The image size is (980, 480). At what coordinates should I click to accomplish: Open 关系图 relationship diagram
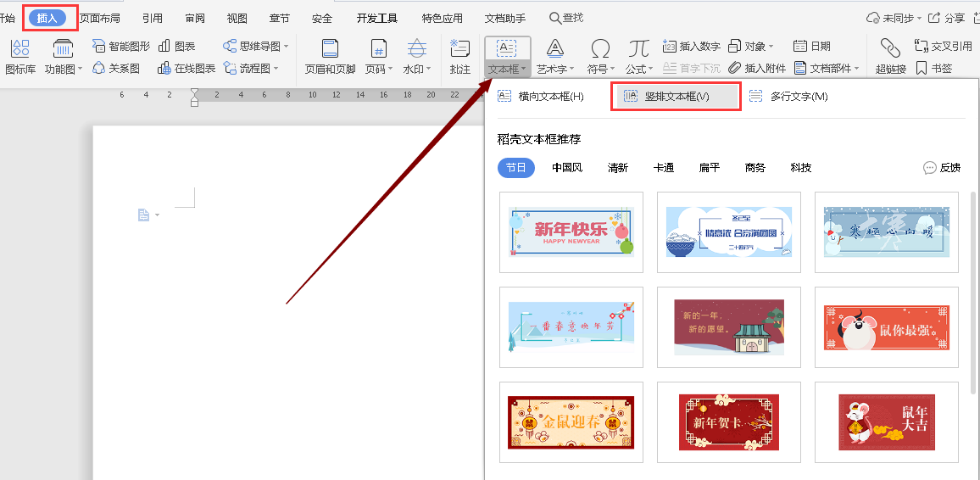tap(116, 68)
